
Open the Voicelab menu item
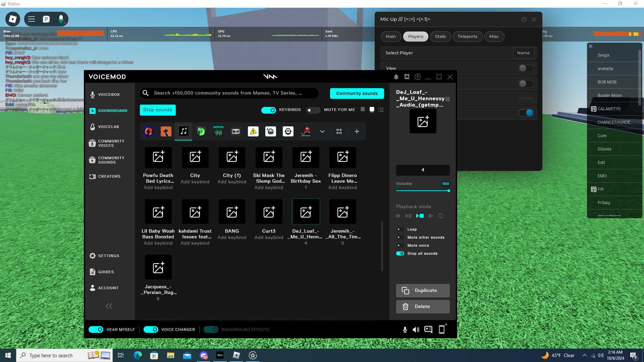click(x=108, y=127)
